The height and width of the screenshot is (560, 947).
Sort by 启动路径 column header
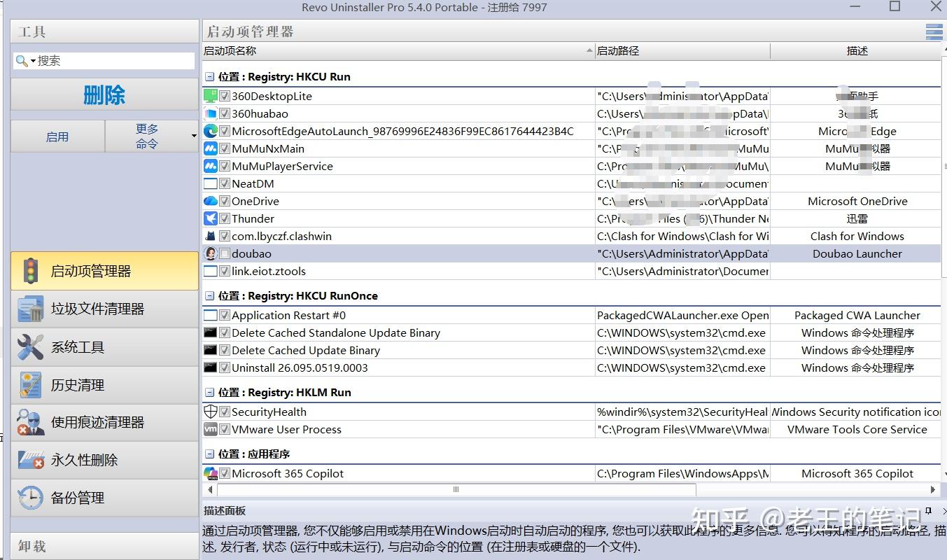click(x=682, y=51)
